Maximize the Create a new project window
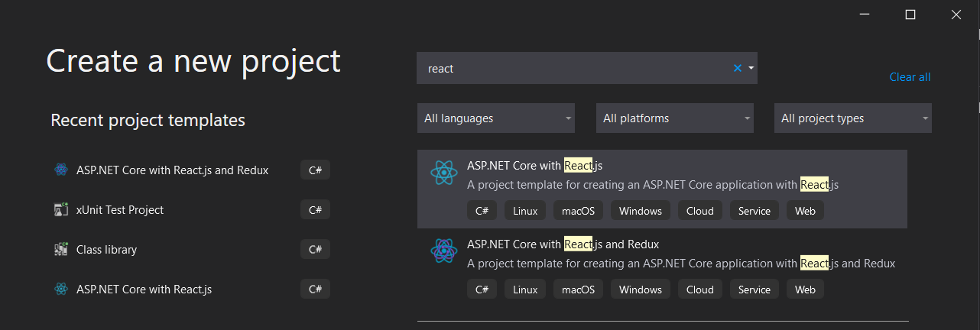This screenshot has height=330, width=980. click(910, 15)
